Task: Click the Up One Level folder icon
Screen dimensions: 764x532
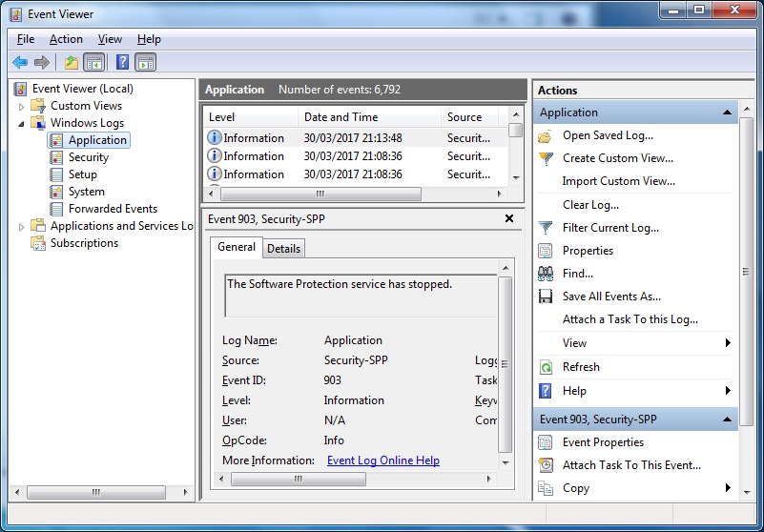Action: tap(72, 62)
